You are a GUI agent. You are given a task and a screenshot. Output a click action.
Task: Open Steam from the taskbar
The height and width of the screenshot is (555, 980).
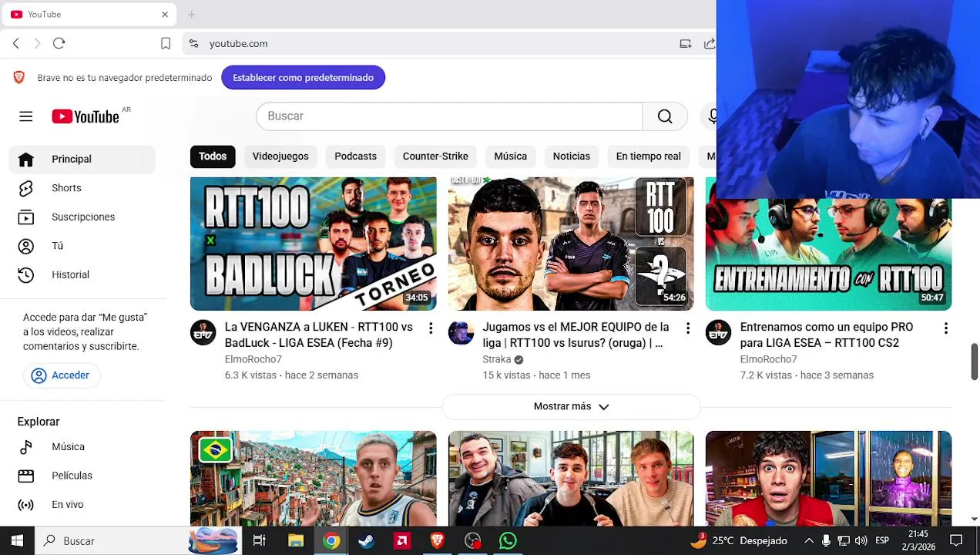[x=366, y=541]
